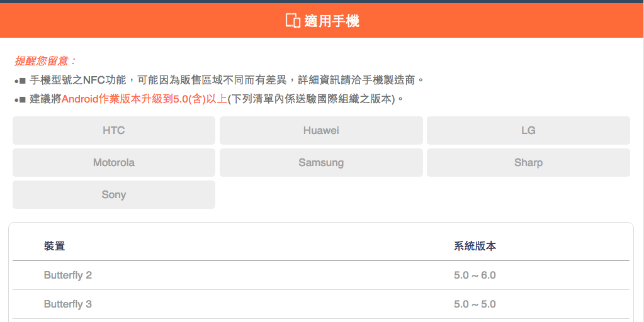644x322 pixels.
Task: Click the 5.0 ~ 5.0 version cell
Action: pos(475,304)
